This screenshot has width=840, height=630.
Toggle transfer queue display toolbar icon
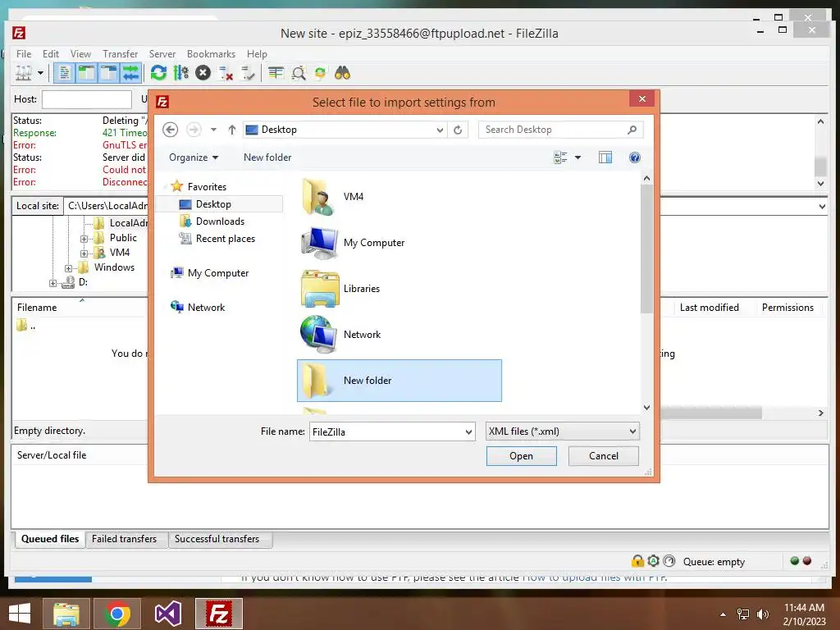[x=130, y=73]
